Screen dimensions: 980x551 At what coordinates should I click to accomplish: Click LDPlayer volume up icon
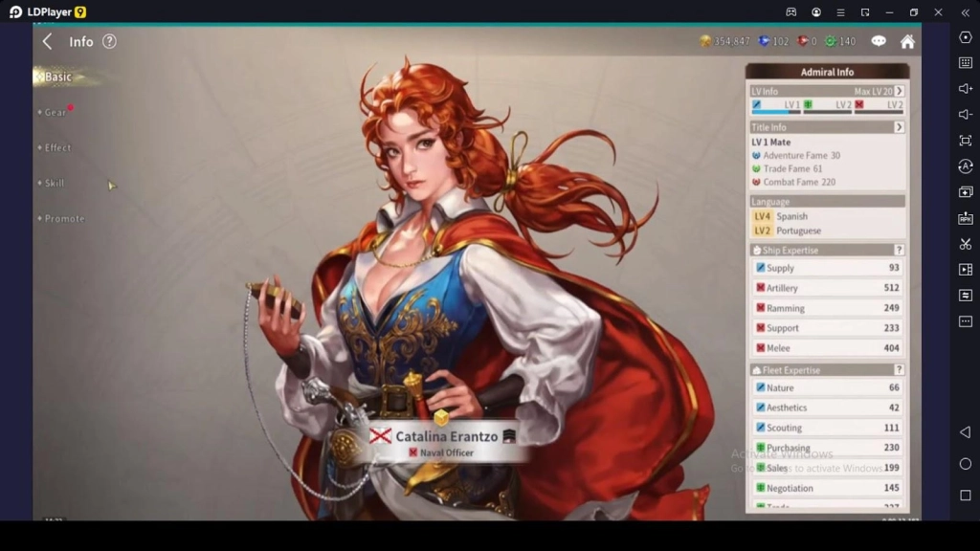point(965,88)
